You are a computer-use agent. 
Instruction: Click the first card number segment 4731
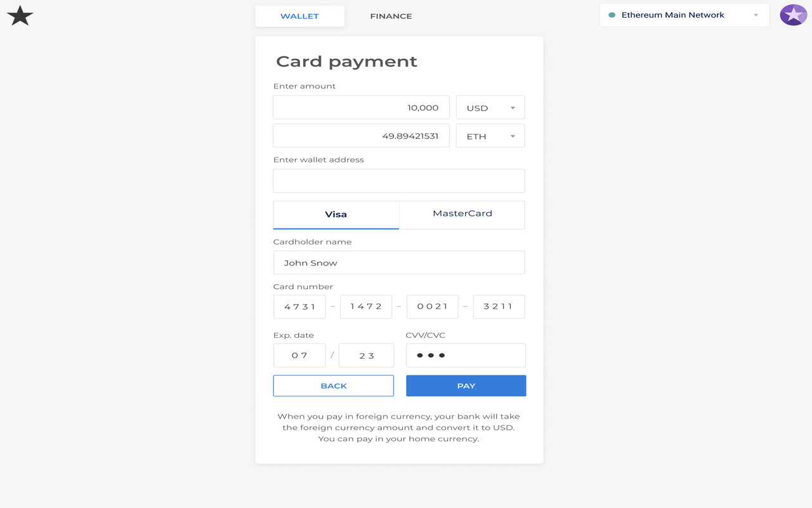point(299,306)
